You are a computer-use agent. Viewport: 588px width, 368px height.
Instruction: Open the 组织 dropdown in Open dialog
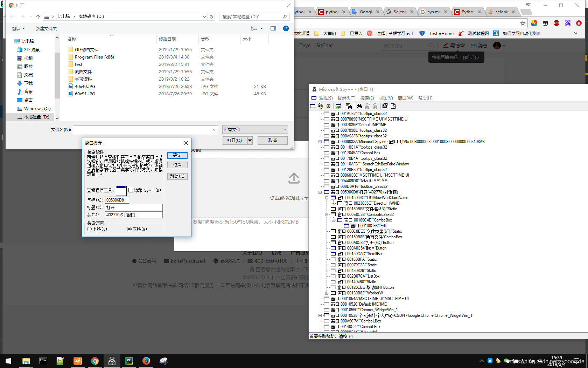point(18,28)
